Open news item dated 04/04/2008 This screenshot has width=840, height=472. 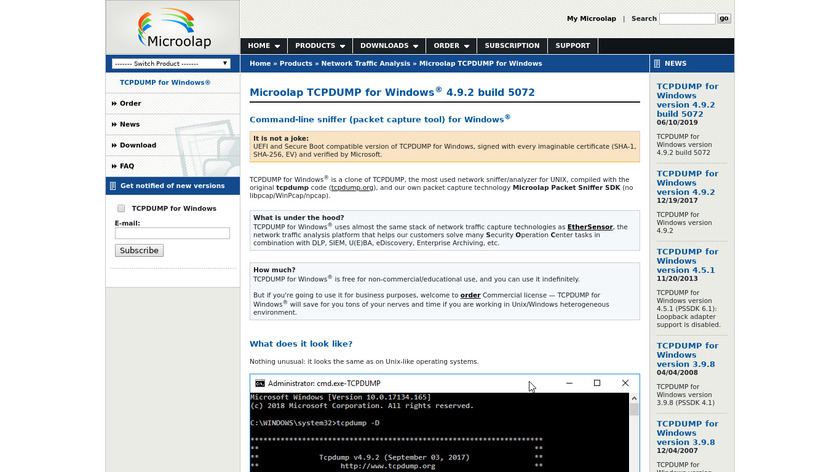click(x=687, y=355)
